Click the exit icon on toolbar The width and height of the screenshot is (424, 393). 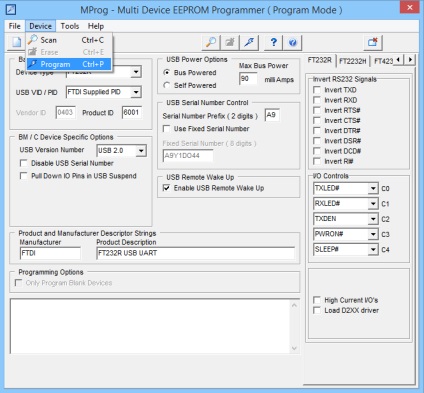click(373, 42)
